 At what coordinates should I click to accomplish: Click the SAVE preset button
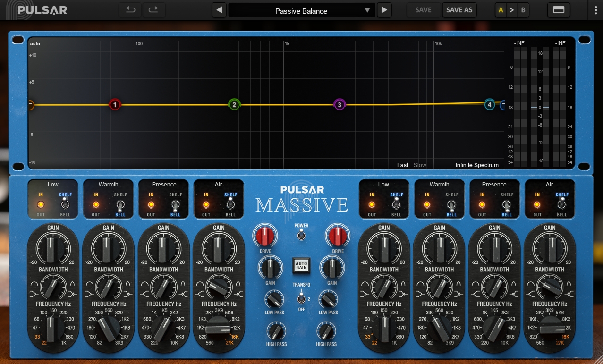pos(423,10)
